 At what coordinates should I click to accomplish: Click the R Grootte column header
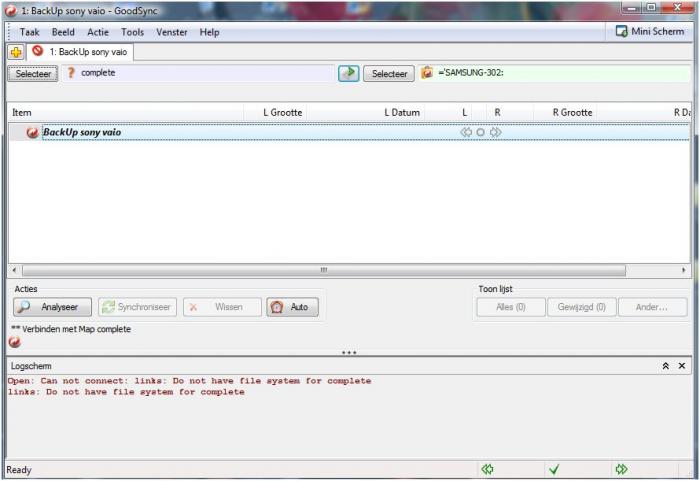click(x=566, y=113)
